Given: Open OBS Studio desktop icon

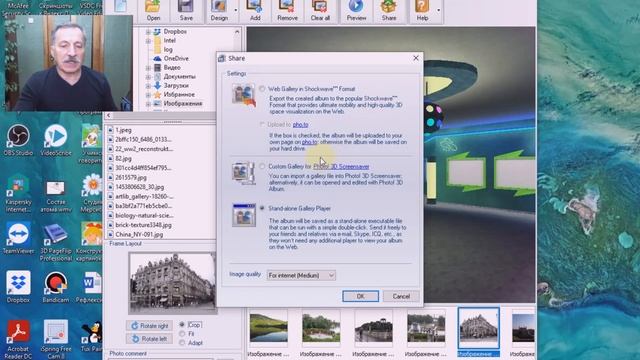Looking at the screenshot, I should (x=18, y=140).
